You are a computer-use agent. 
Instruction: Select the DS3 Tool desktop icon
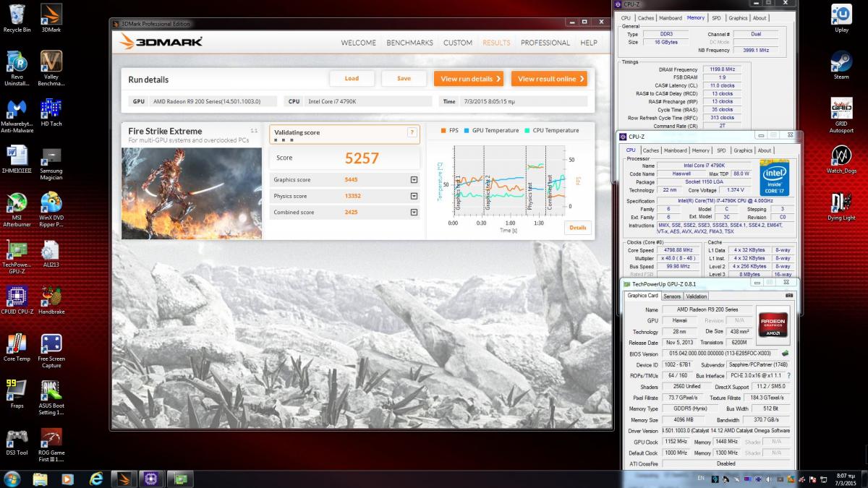(x=17, y=442)
